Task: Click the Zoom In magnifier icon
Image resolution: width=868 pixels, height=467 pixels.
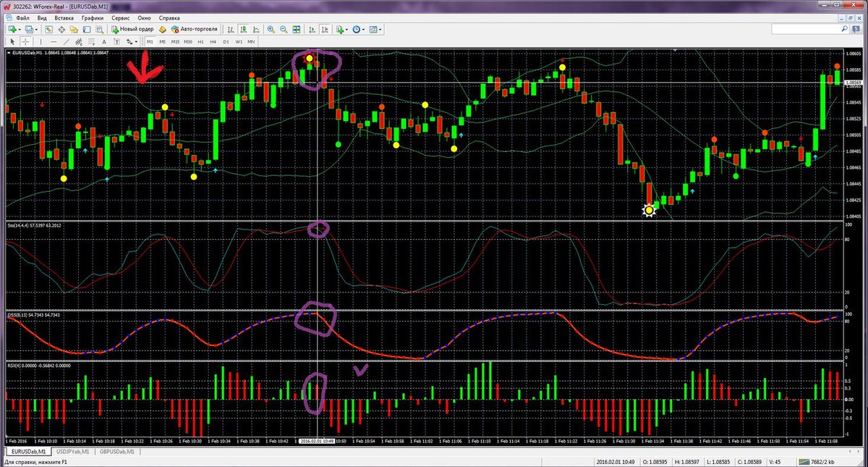Action: pos(271,30)
